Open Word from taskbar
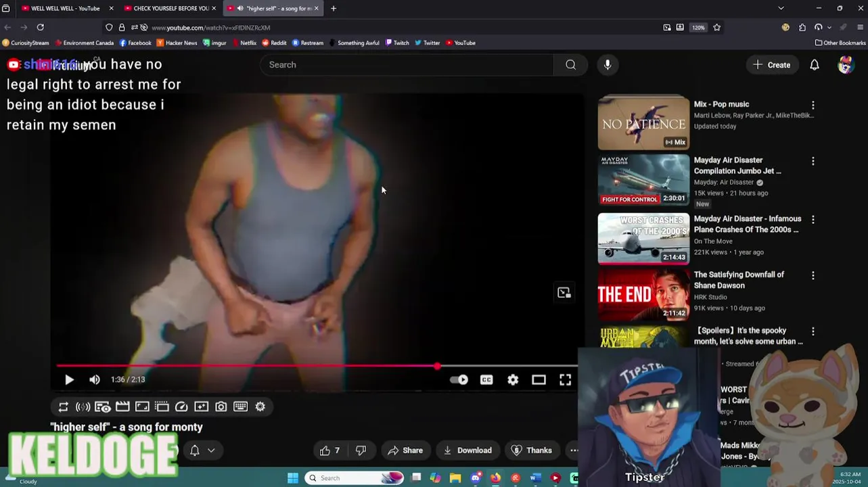The height and width of the screenshot is (487, 868). coord(535,478)
